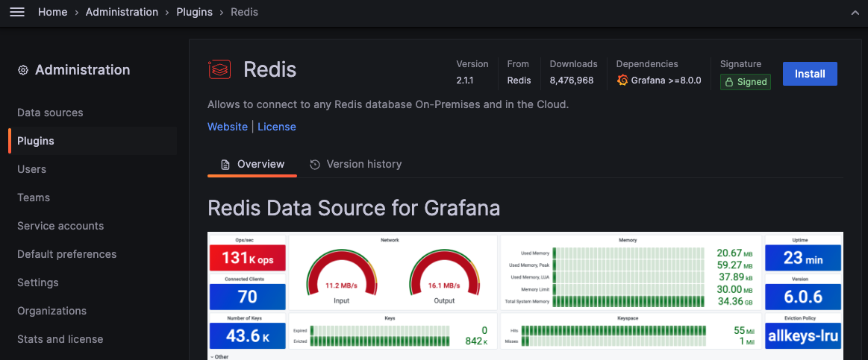This screenshot has height=360, width=868.
Task: Click the Redis plugin logo icon
Action: (x=219, y=69)
